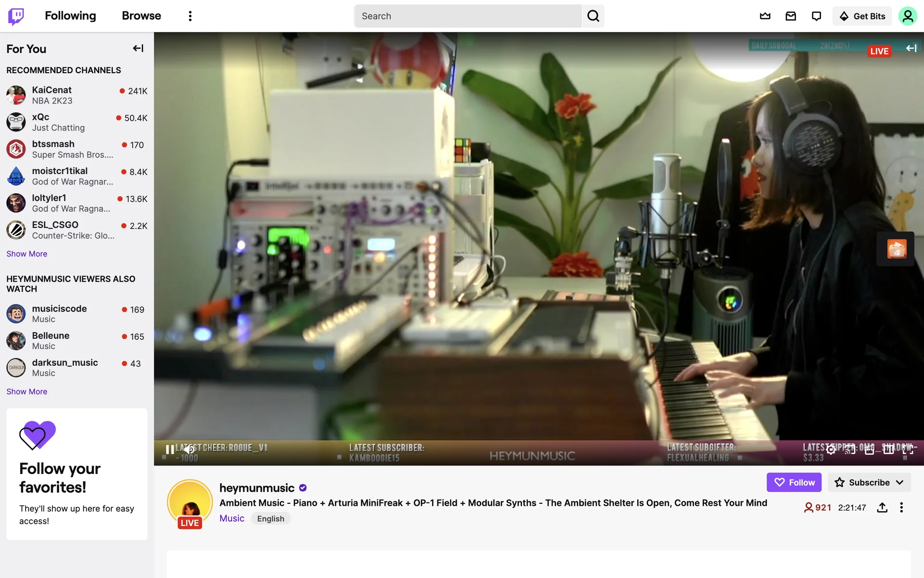Show More recommended channels
The height and width of the screenshot is (578, 924).
click(x=26, y=254)
